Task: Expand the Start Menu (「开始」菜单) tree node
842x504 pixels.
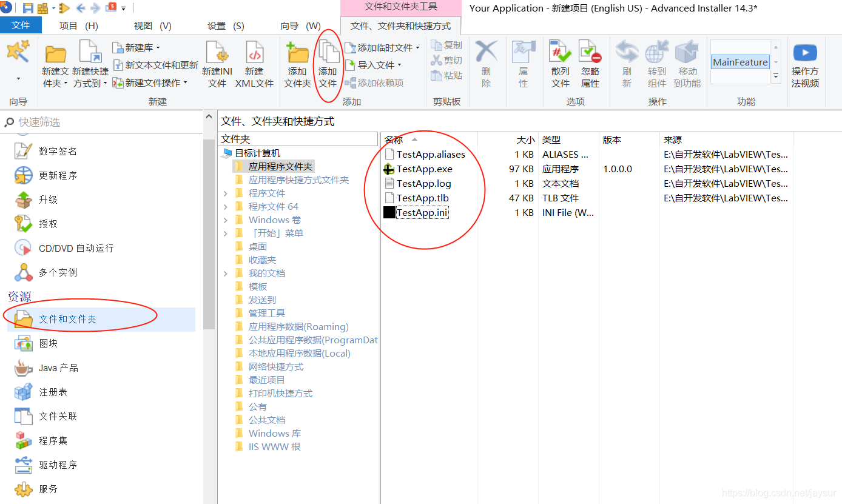Action: pyautogui.click(x=226, y=234)
